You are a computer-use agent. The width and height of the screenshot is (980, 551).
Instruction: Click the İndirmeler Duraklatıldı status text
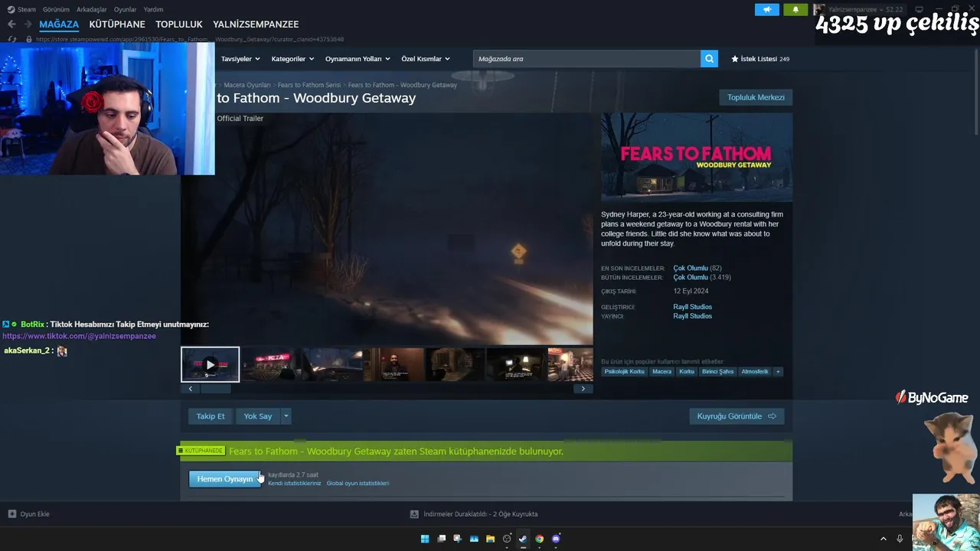coord(480,514)
